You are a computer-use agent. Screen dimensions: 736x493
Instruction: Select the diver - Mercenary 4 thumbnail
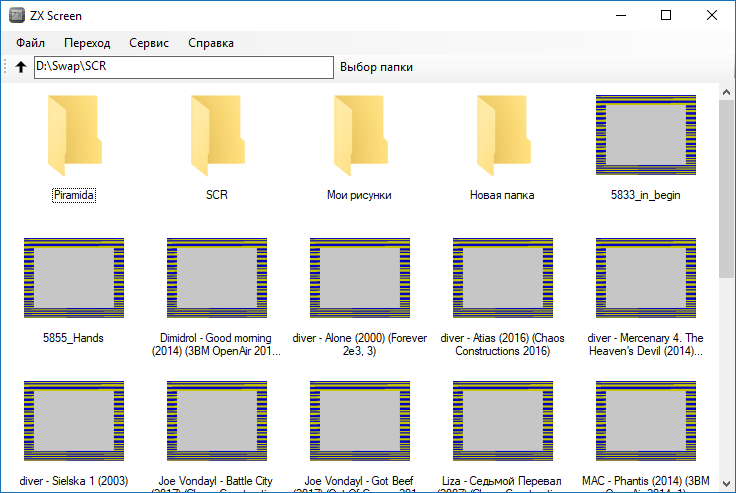(x=646, y=278)
